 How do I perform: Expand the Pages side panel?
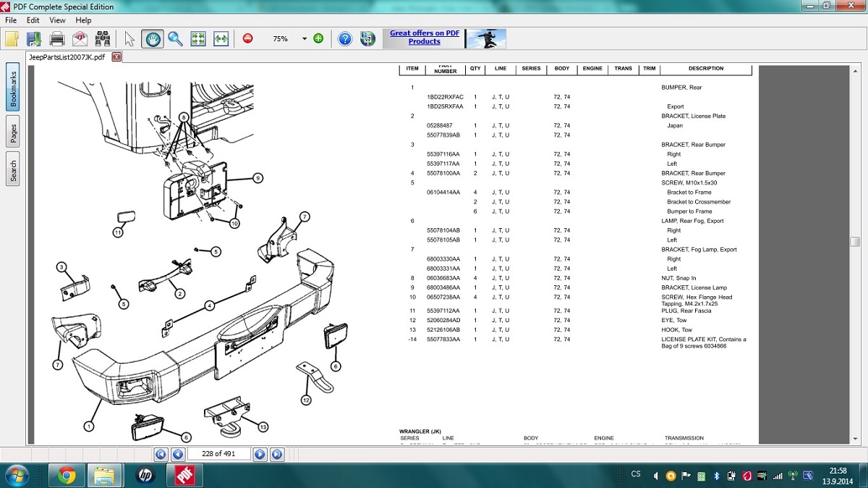tap(13, 133)
